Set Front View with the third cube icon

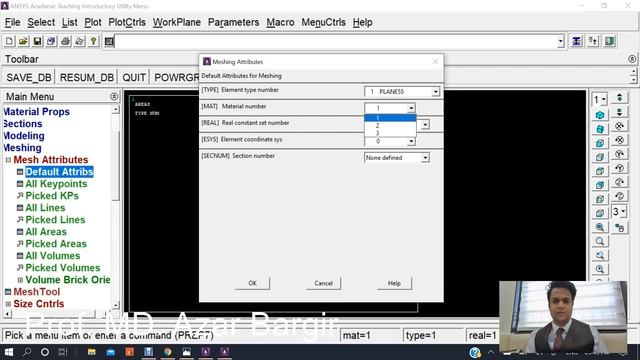(600, 143)
